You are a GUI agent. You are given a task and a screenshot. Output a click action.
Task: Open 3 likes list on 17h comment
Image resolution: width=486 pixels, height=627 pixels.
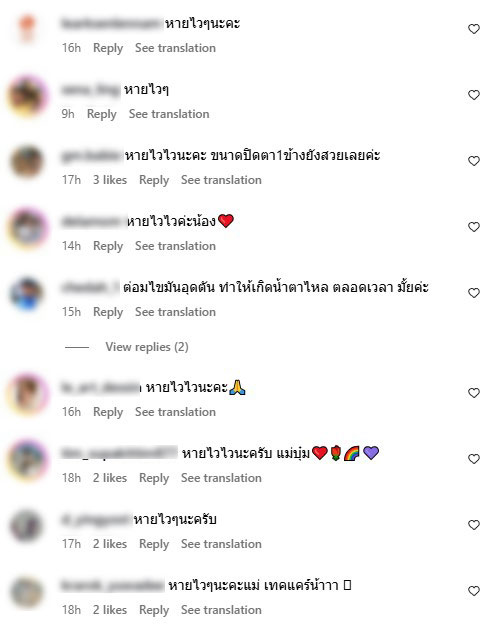click(x=110, y=180)
